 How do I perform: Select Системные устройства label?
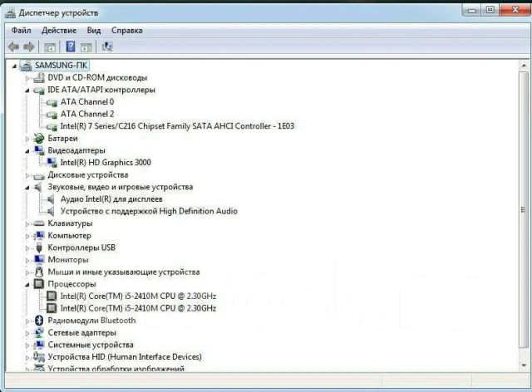[91, 345]
